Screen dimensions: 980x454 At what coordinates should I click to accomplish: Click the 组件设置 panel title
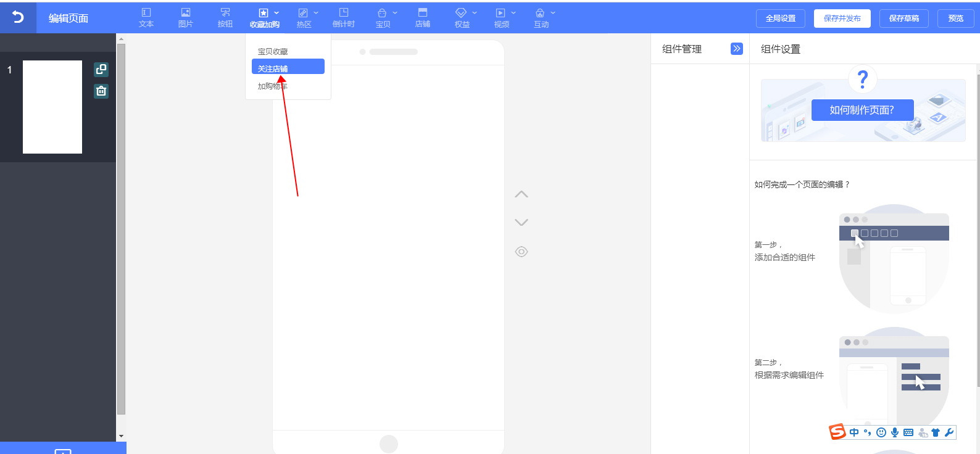781,49
